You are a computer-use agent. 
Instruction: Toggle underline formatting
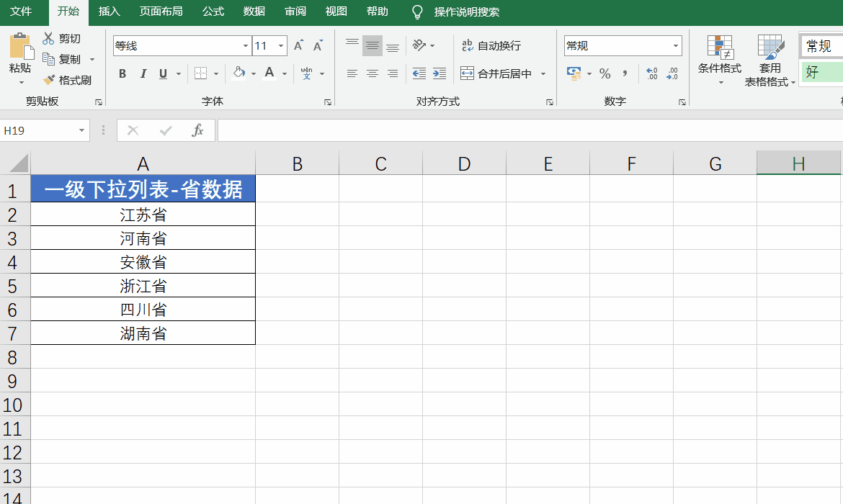(x=163, y=73)
